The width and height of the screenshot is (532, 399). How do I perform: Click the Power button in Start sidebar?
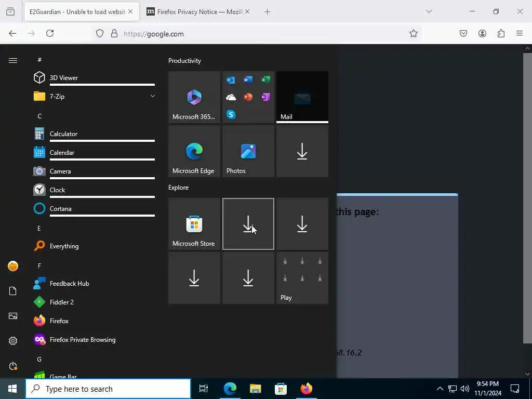13,366
